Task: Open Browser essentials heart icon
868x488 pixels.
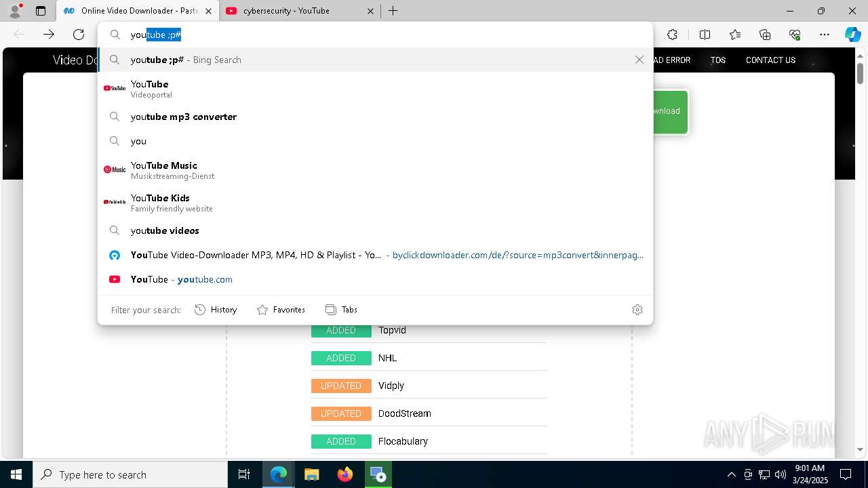Action: pos(795,35)
